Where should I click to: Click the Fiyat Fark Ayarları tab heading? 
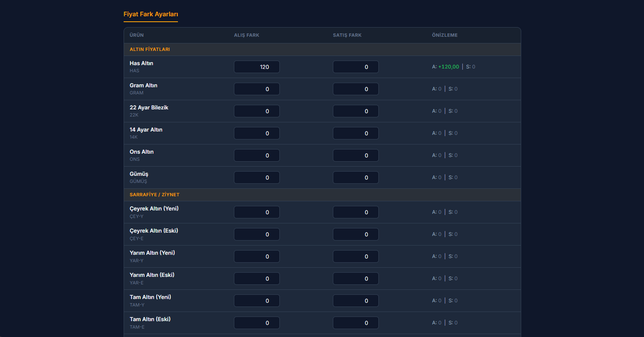(x=151, y=14)
